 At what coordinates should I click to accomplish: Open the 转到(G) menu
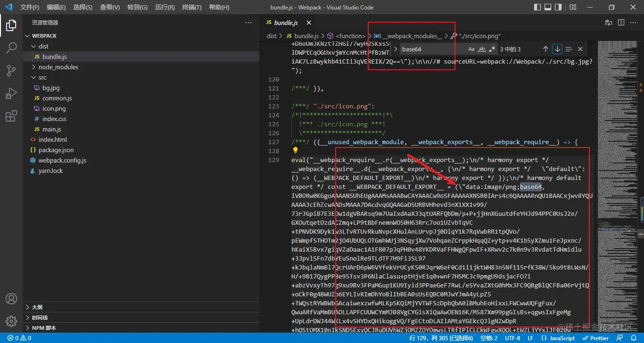137,7
